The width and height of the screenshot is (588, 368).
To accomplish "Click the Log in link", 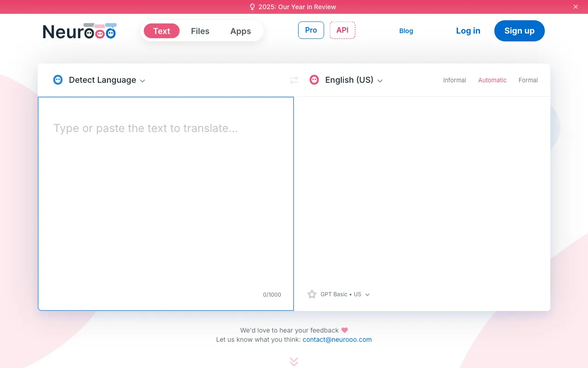I will coord(468,31).
